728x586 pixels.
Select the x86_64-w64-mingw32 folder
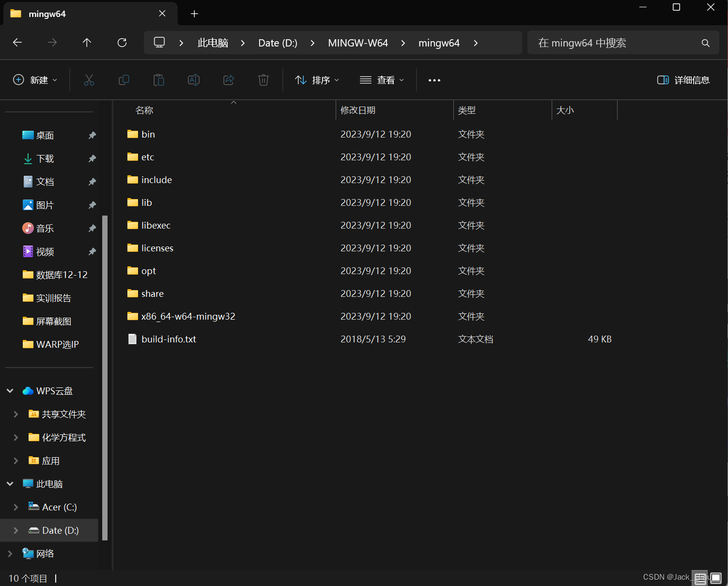[372, 316]
